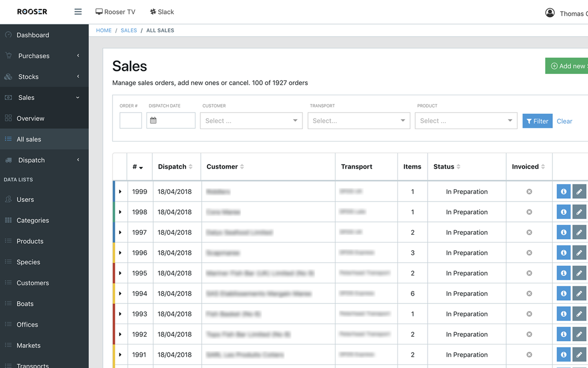Open Products data list
This screenshot has height=368, width=588.
(x=44, y=241)
